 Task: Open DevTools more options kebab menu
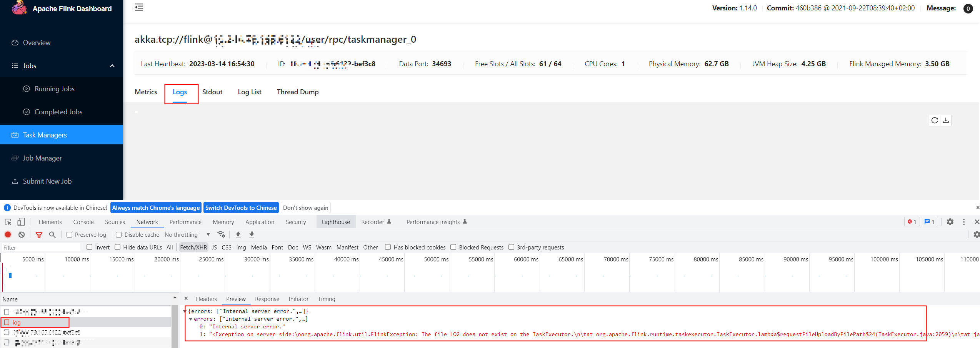coord(963,222)
